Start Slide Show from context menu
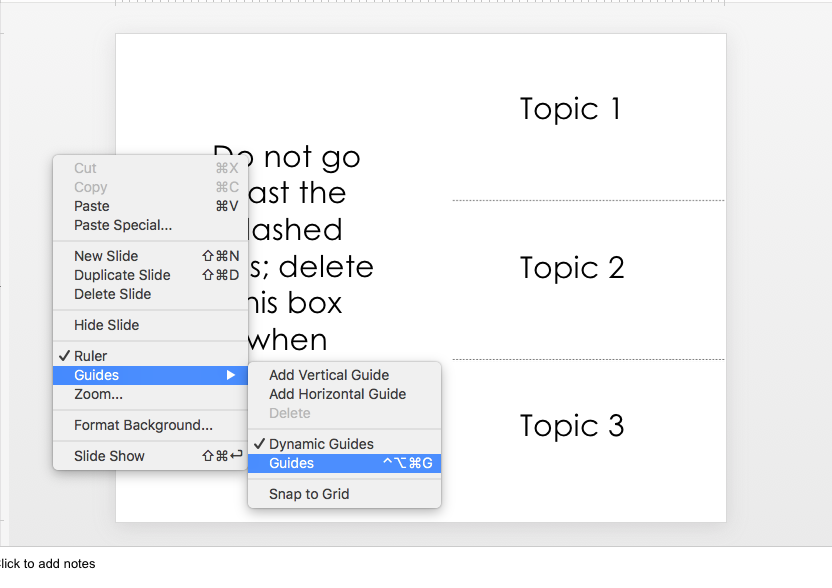Viewport: 832px width, 588px height. 110,456
